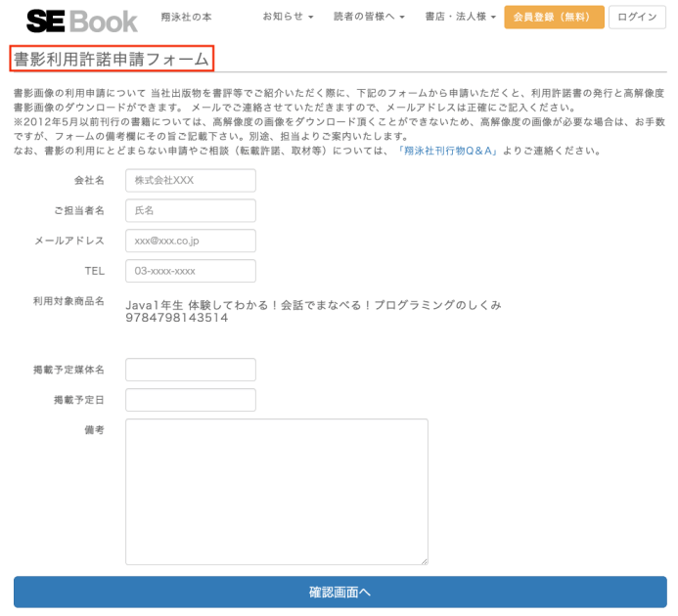This screenshot has width=678, height=616.
Task: Expand the 読者の皆様へ dropdown menu
Action: tap(369, 18)
